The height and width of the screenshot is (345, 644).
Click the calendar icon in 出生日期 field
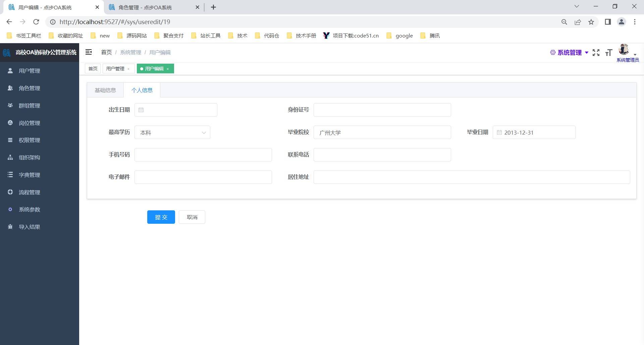pyautogui.click(x=141, y=110)
